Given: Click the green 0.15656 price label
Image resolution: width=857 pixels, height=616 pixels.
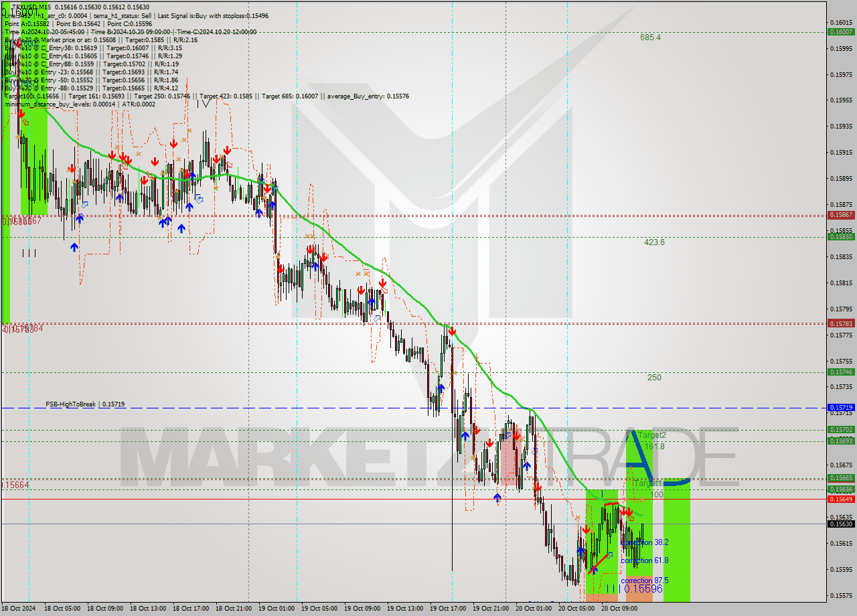Looking at the screenshot, I should (841, 489).
